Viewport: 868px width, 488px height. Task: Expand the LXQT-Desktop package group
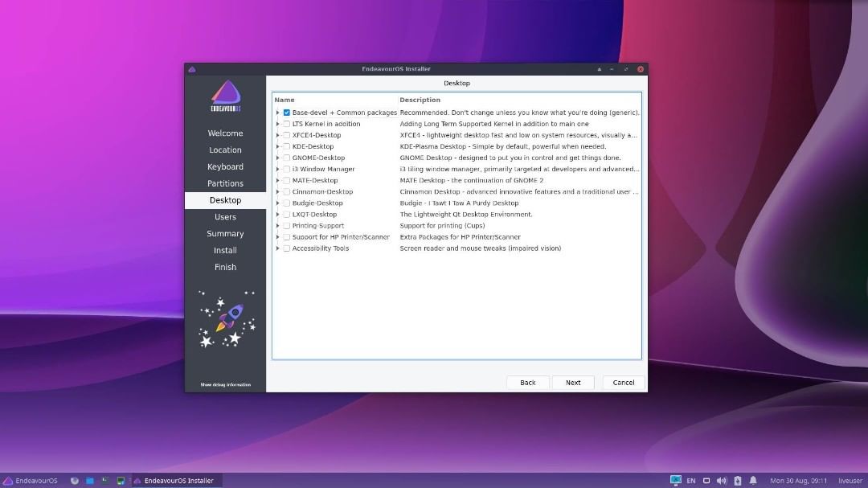coord(278,215)
